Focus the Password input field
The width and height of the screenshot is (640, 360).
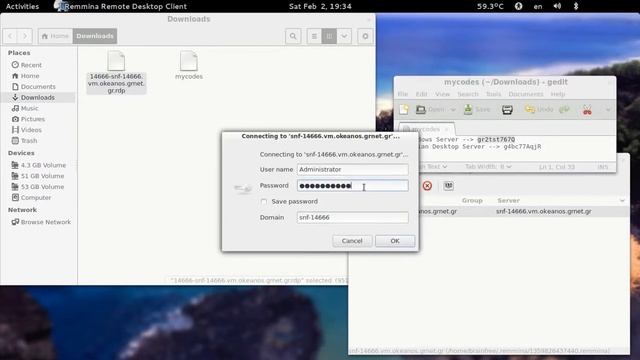352,186
